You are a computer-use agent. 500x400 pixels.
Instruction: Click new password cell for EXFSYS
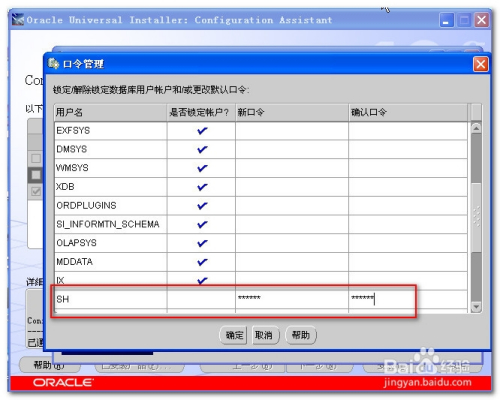click(x=292, y=131)
